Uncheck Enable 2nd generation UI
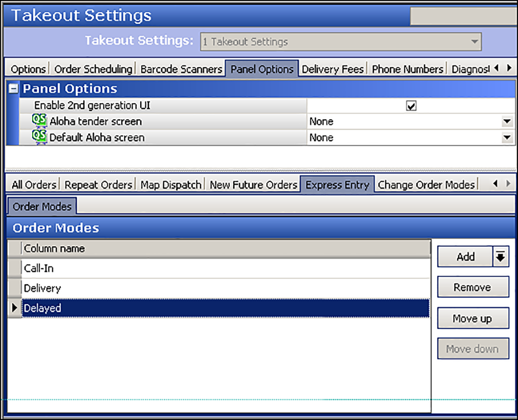The image size is (518, 420). click(x=411, y=105)
